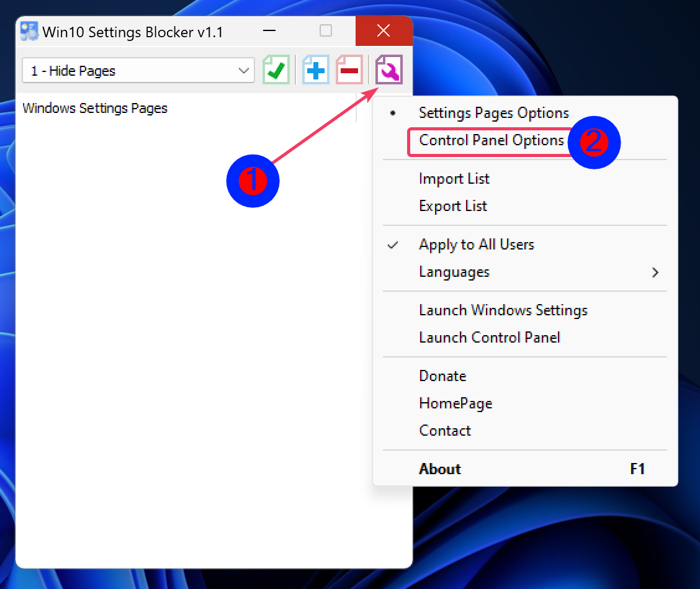The image size is (700, 589).
Task: Expand the Languages submenu
Action: coord(525,271)
